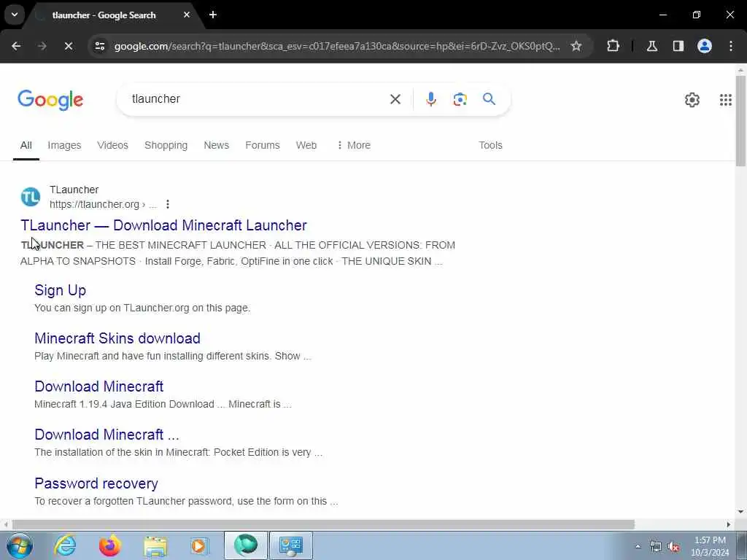Open Windows Media Player from taskbar
747x560 pixels.
(199, 545)
